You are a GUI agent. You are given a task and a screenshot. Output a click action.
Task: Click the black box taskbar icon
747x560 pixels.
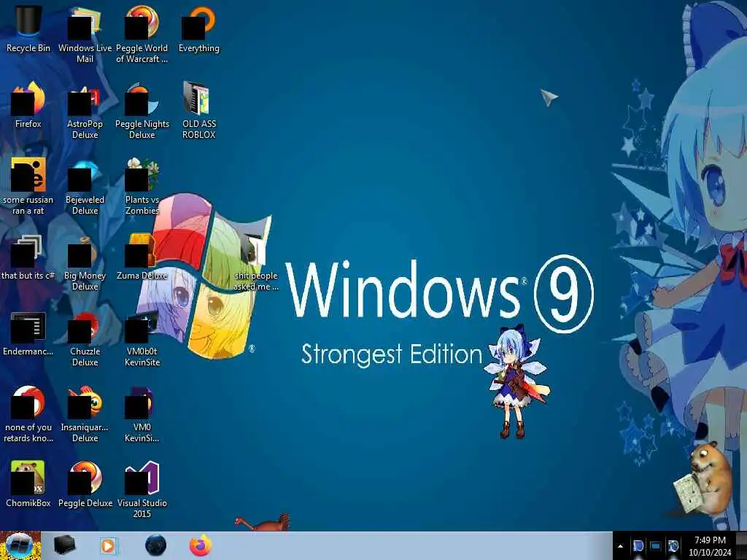64,545
